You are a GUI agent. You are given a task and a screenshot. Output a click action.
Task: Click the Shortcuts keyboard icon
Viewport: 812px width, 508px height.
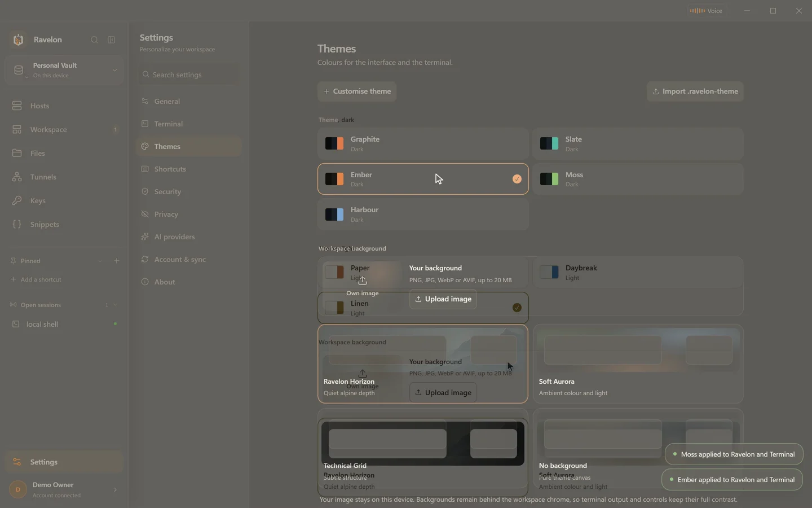[145, 169]
